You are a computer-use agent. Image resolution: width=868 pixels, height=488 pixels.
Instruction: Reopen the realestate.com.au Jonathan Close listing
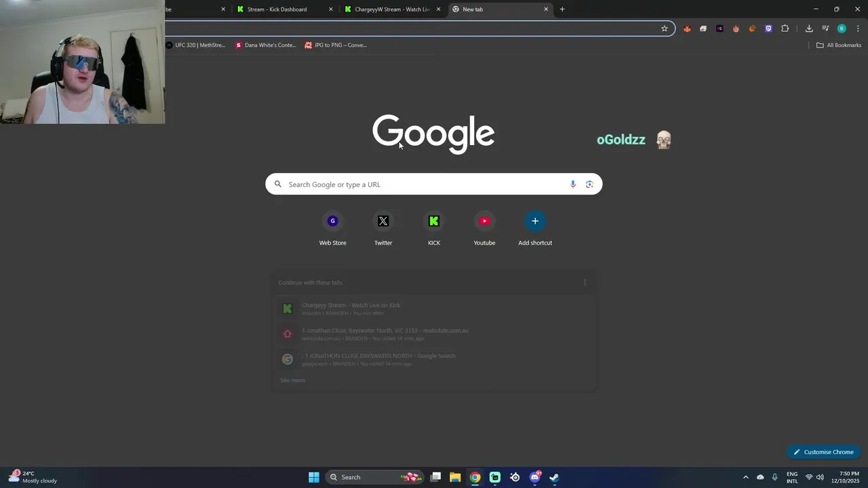(x=433, y=334)
